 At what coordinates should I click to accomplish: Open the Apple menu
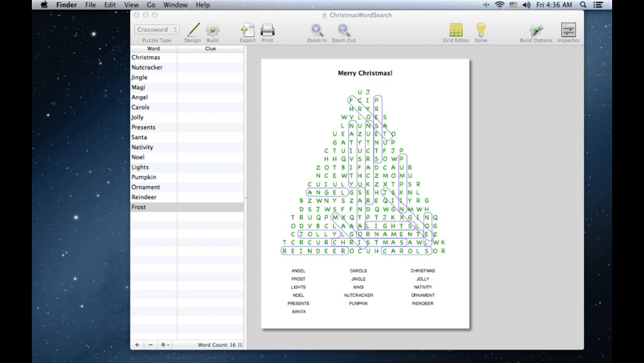(43, 4)
